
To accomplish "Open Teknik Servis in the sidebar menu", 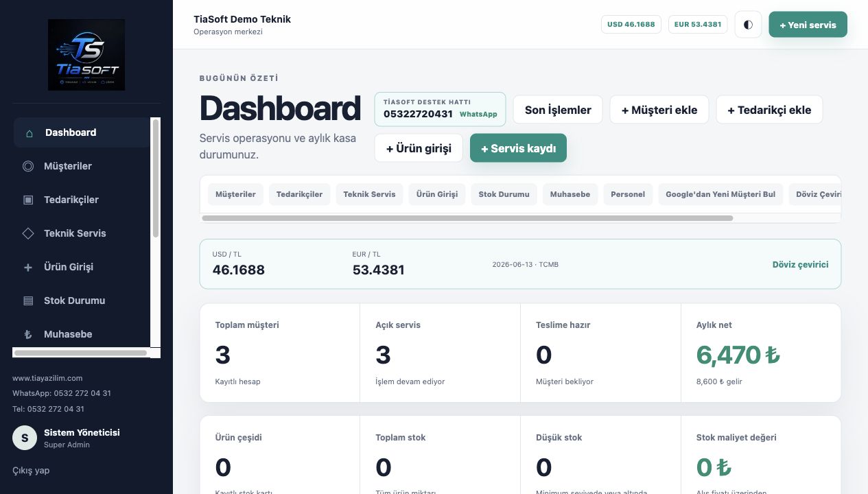I will [x=82, y=233].
